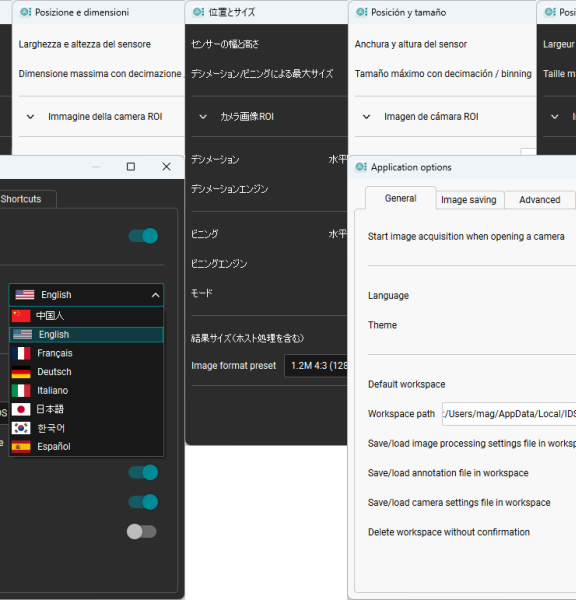Choose Français from the language list
576x600 pixels.
[x=86, y=353]
